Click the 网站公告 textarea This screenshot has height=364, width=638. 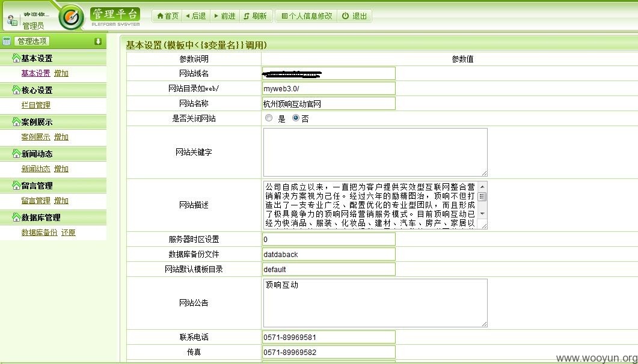click(x=375, y=303)
